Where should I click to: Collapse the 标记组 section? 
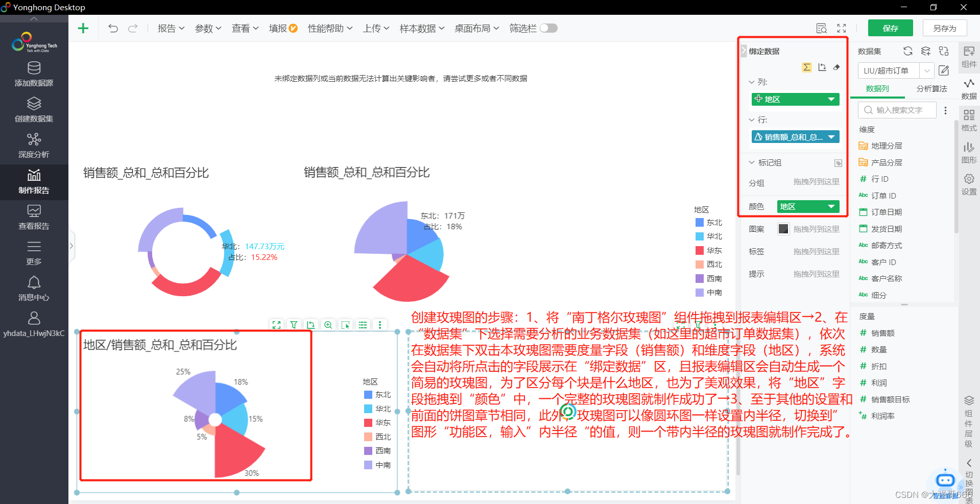[x=752, y=162]
